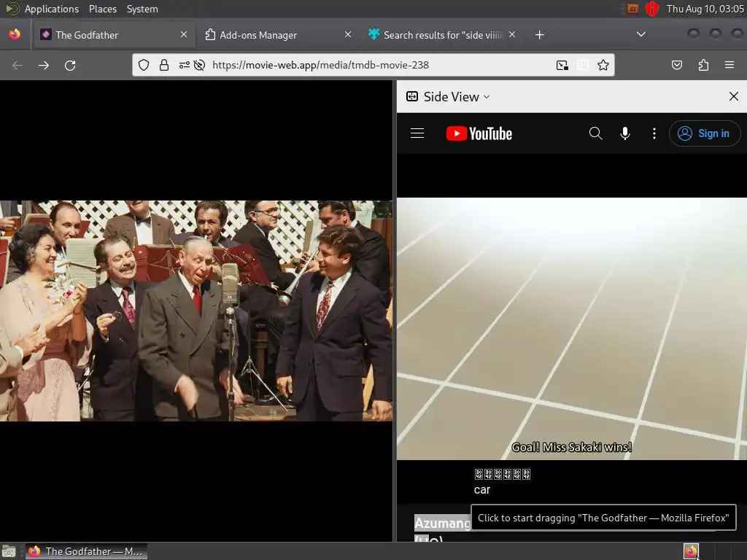Open the Applications menu
This screenshot has height=560, width=747.
pos(52,9)
